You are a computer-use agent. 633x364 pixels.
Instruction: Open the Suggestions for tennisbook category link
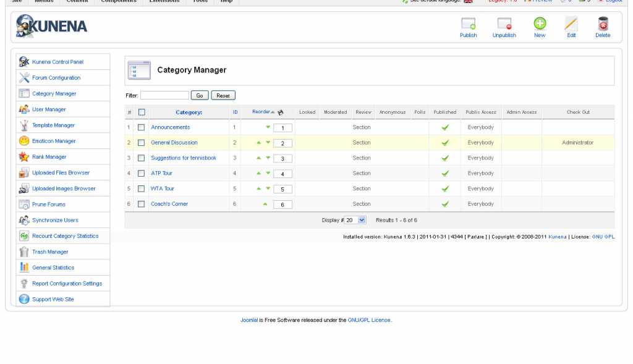183,158
